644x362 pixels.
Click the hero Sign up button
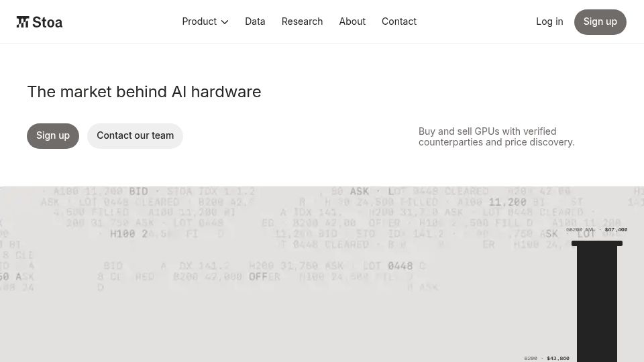[x=53, y=136]
